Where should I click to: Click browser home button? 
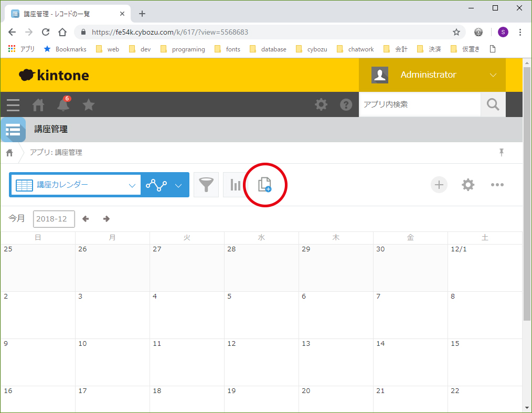(x=62, y=32)
